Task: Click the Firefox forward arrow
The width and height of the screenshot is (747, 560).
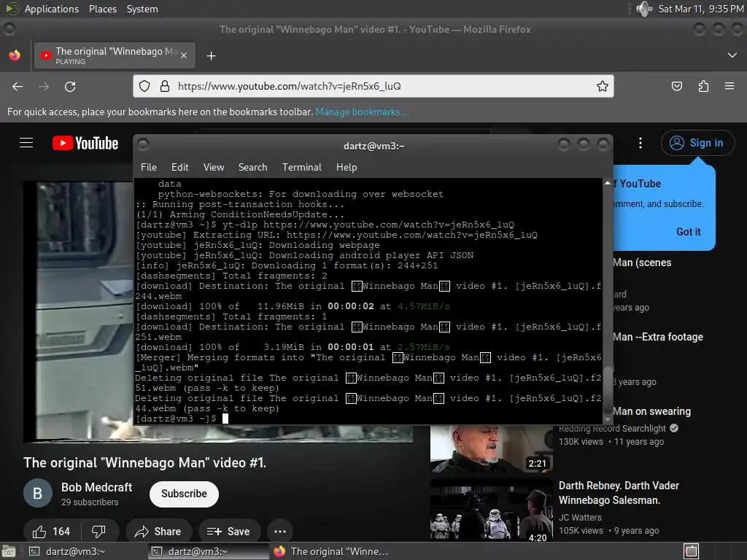Action: tap(43, 86)
